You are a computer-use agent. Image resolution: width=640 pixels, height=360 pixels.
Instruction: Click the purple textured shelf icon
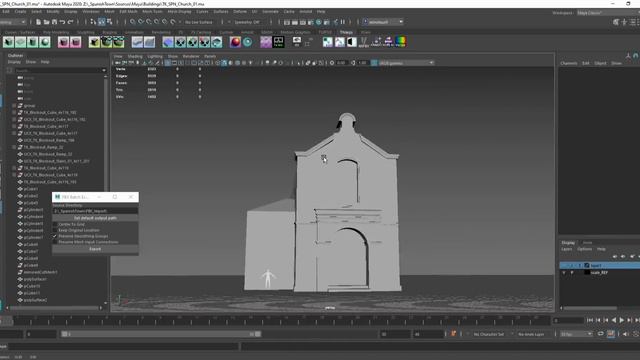pos(266,42)
